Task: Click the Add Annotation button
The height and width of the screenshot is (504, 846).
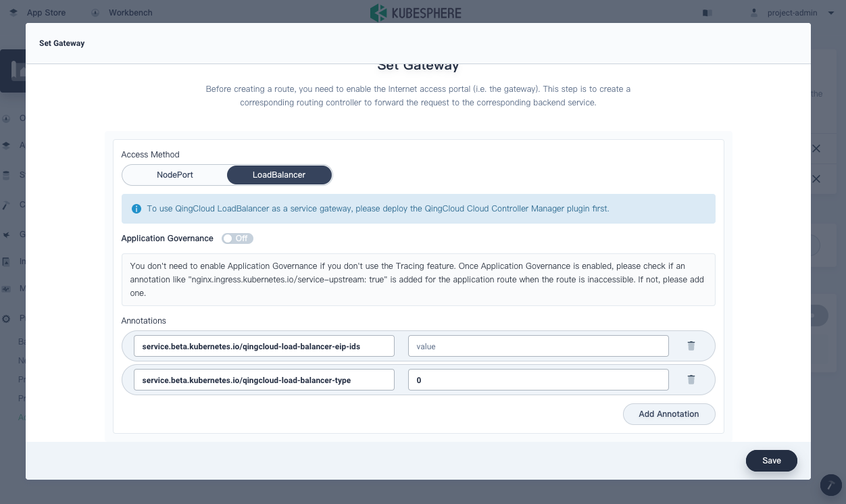Action: [669, 414]
